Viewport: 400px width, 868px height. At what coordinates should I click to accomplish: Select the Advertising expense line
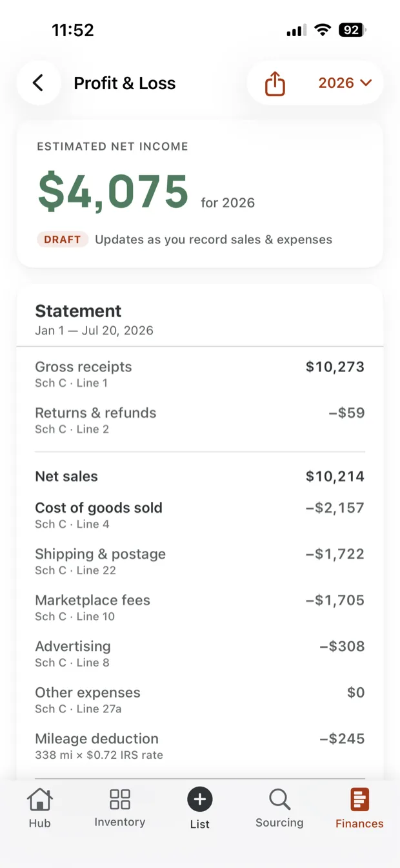[200, 654]
